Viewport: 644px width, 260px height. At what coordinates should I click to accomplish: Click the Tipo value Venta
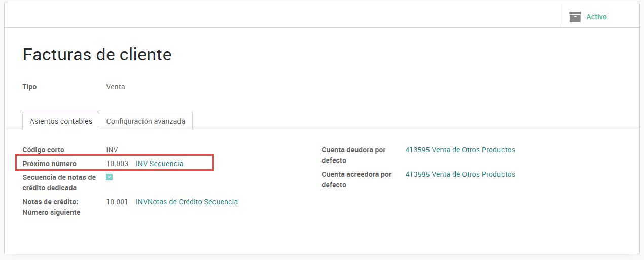coord(116,87)
